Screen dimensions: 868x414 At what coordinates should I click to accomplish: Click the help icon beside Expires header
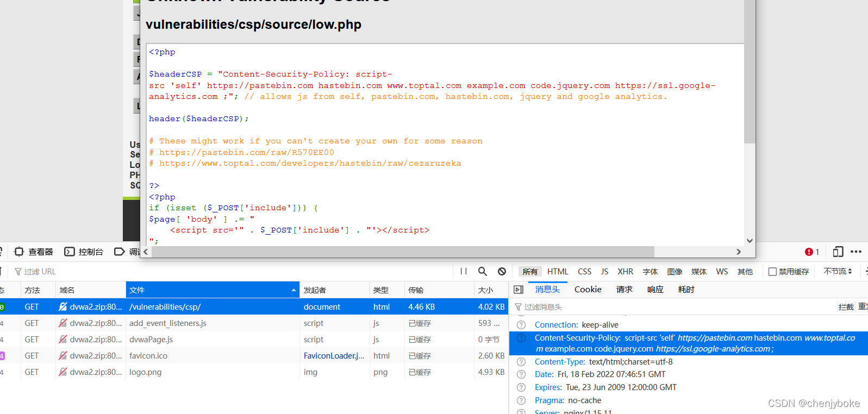(x=521, y=387)
